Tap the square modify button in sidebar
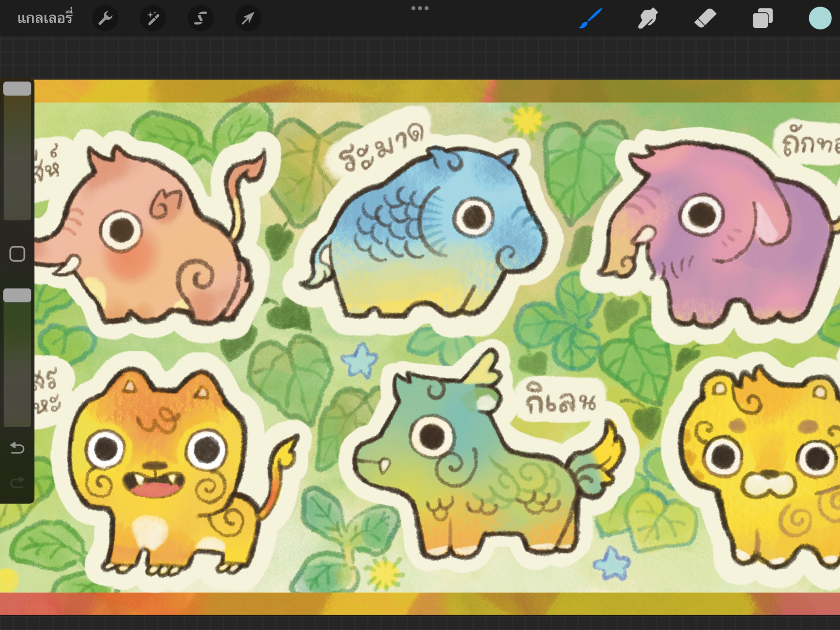 pos(17,254)
